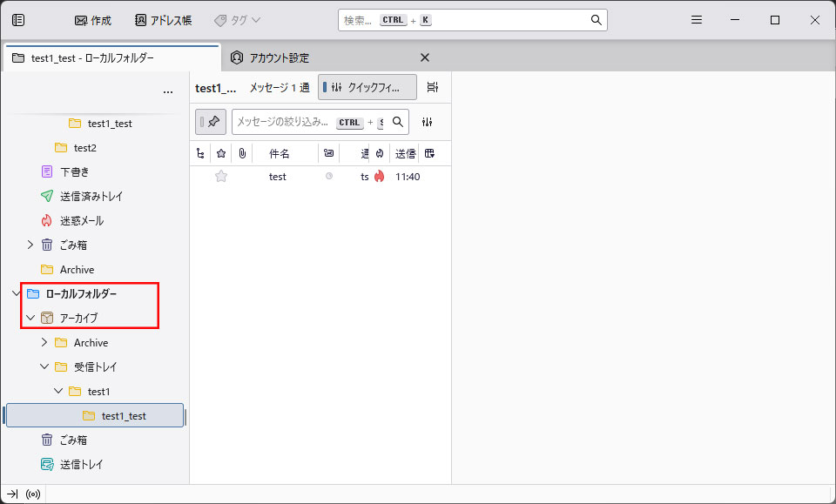
Task: Click the thread column header icon
Action: tap(200, 153)
